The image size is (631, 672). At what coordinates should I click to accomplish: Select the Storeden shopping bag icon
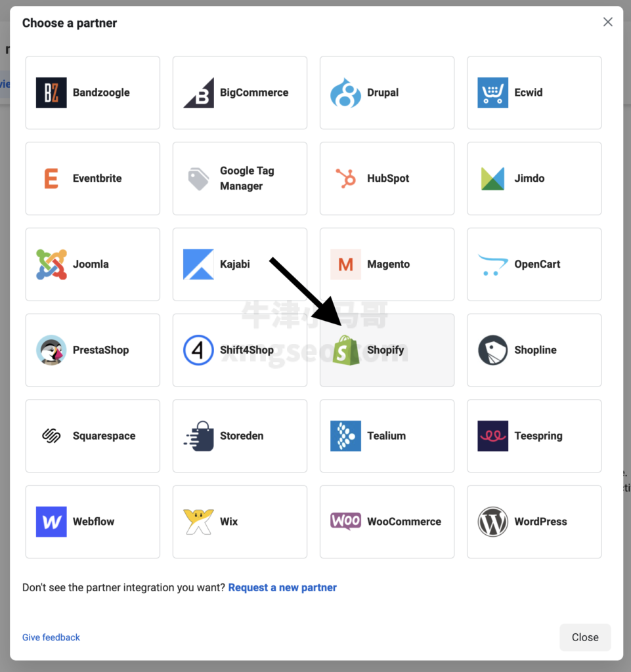[x=198, y=436]
